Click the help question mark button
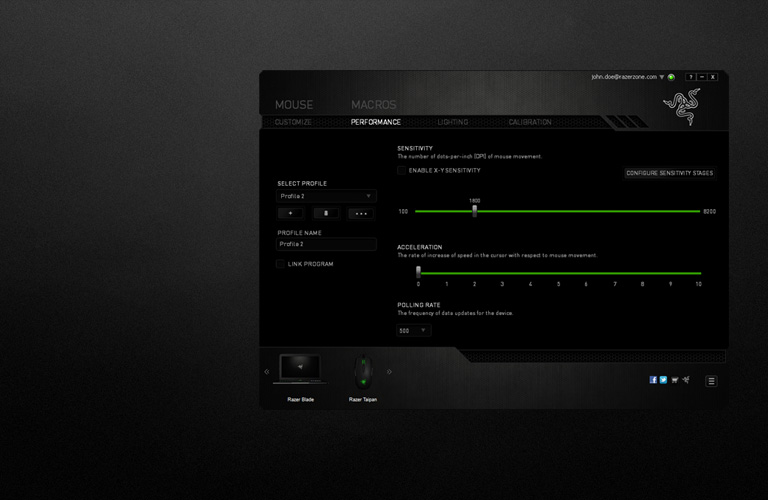Image resolution: width=768 pixels, height=500 pixels. [690, 77]
